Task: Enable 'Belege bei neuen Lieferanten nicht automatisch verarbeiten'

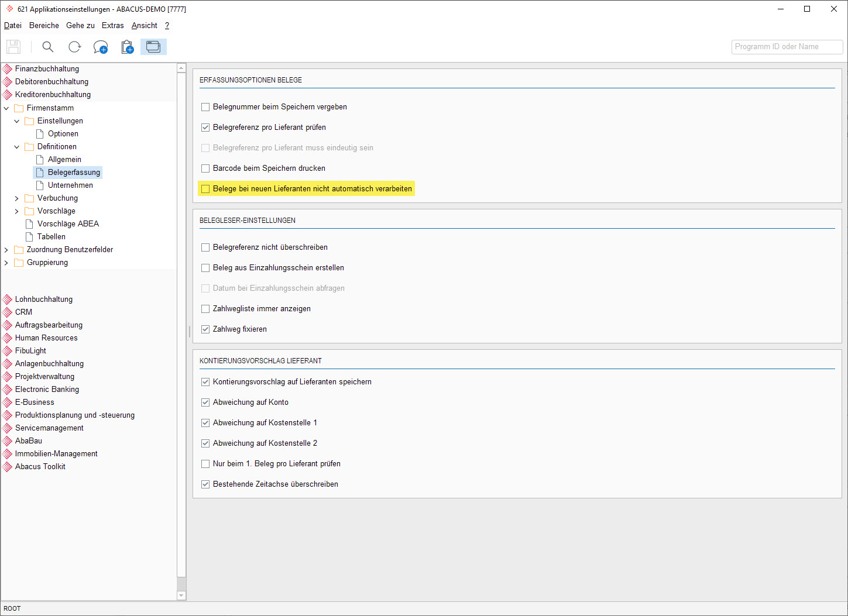Action: pos(205,189)
